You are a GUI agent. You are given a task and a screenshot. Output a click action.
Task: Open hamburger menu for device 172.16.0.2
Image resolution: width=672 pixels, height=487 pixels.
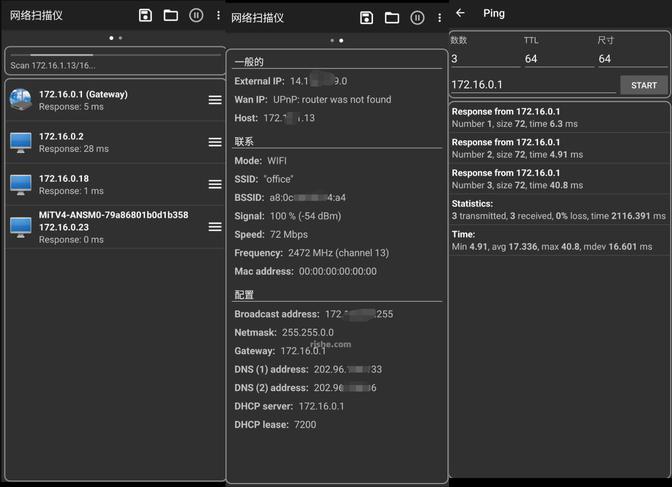tap(215, 142)
